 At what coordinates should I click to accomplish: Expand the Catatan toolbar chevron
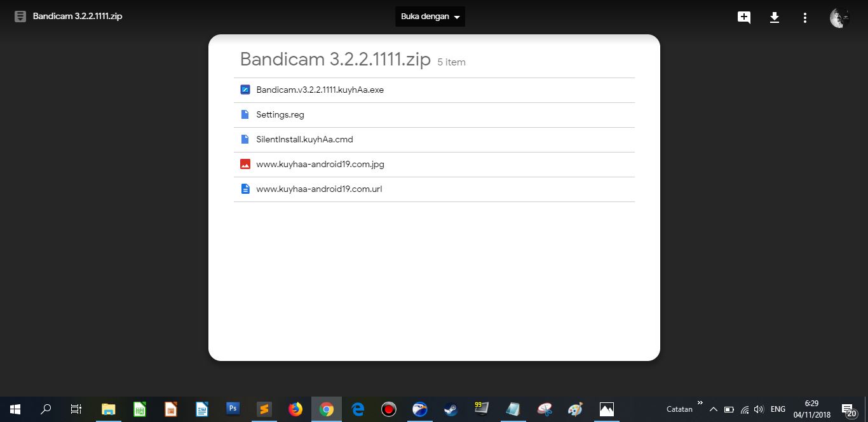tap(700, 403)
